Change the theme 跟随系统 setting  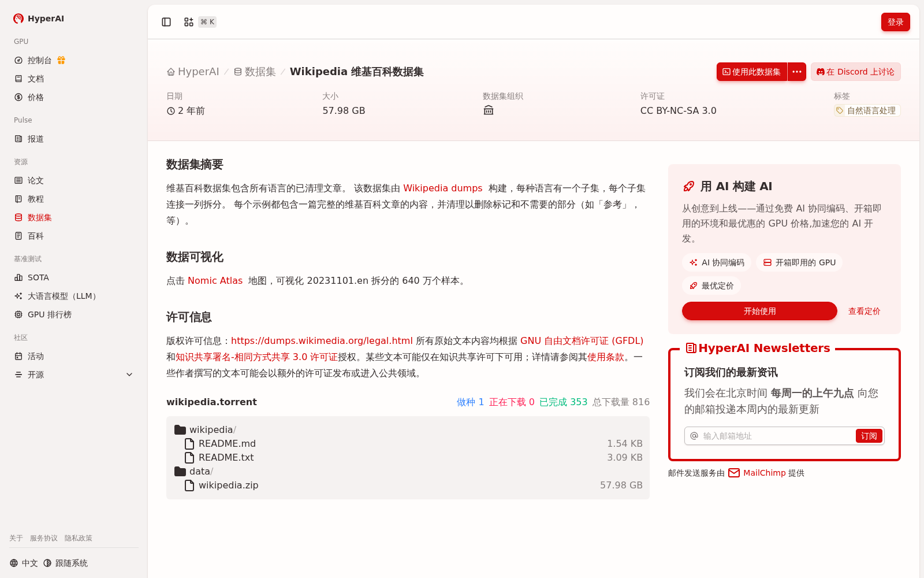[65, 563]
